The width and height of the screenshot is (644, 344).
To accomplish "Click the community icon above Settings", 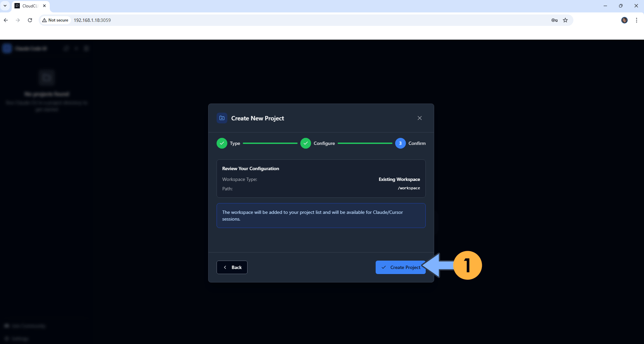I will pos(25,326).
